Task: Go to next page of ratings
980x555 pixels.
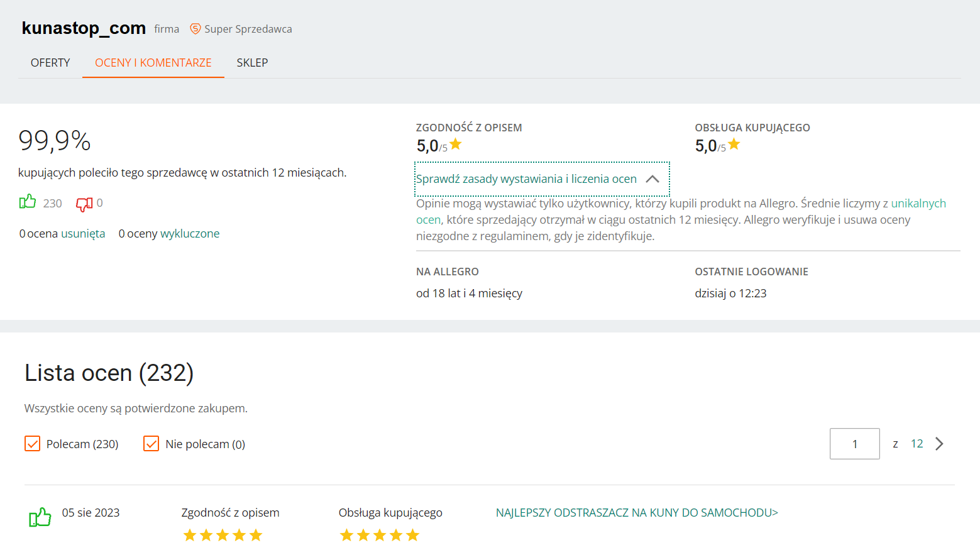Action: [939, 444]
